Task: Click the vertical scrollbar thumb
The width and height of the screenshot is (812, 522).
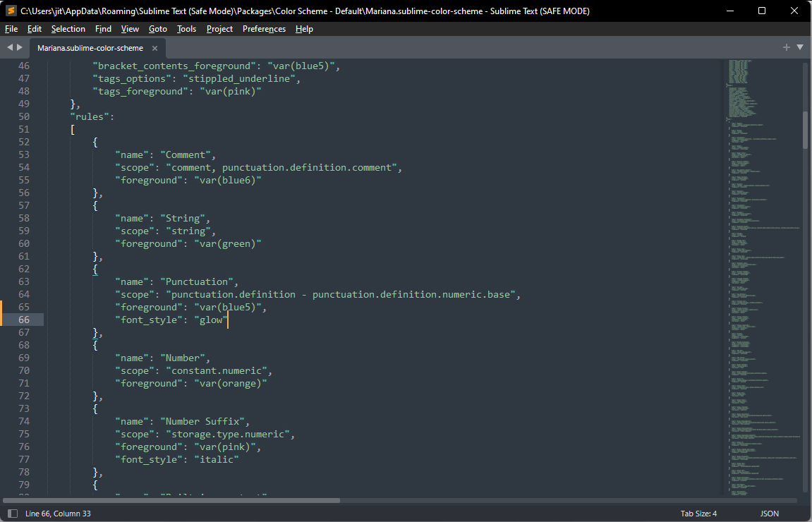Action: coord(805,130)
